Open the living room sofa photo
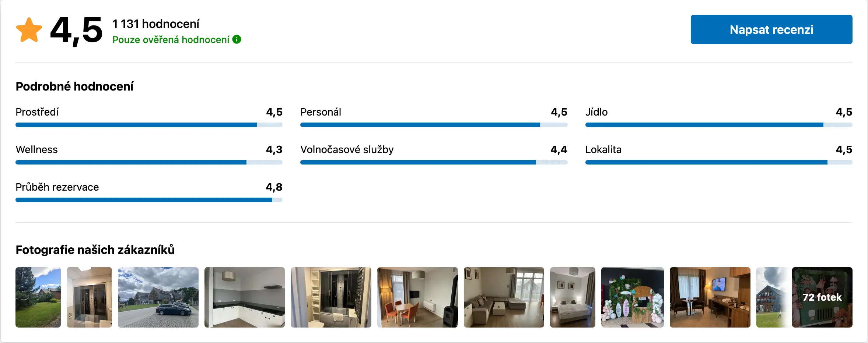This screenshot has width=868, height=343. 504,297
